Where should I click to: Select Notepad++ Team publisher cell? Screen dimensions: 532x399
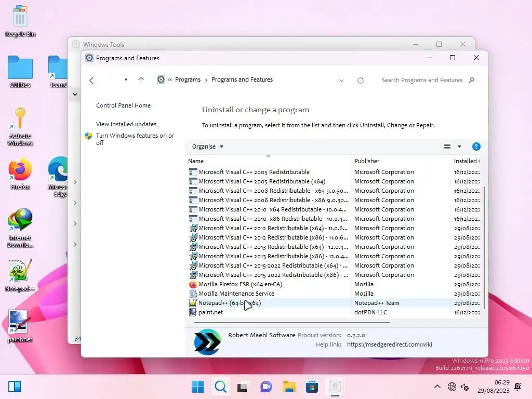tap(377, 303)
